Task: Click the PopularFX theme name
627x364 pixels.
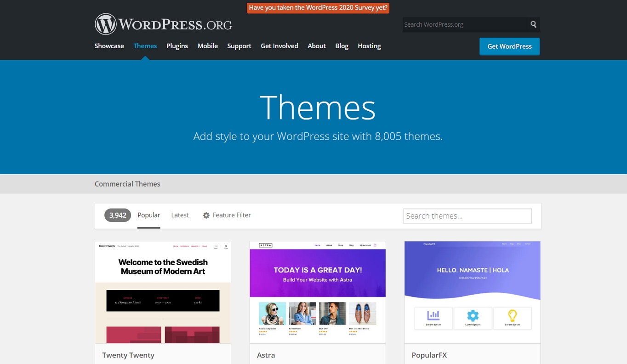Action: tap(429, 355)
